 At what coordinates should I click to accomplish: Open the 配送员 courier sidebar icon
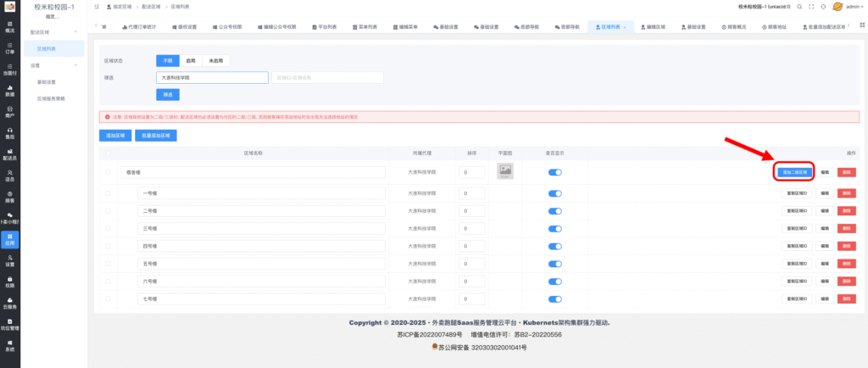(10, 154)
